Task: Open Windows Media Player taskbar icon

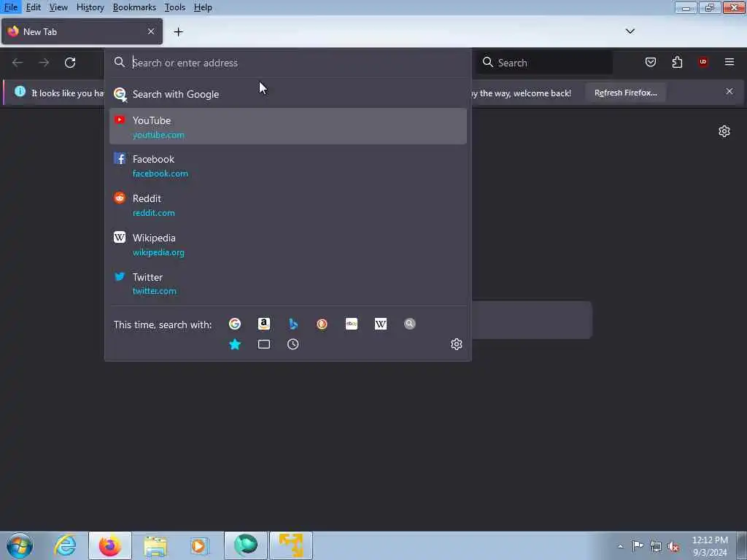Action: pyautogui.click(x=200, y=545)
